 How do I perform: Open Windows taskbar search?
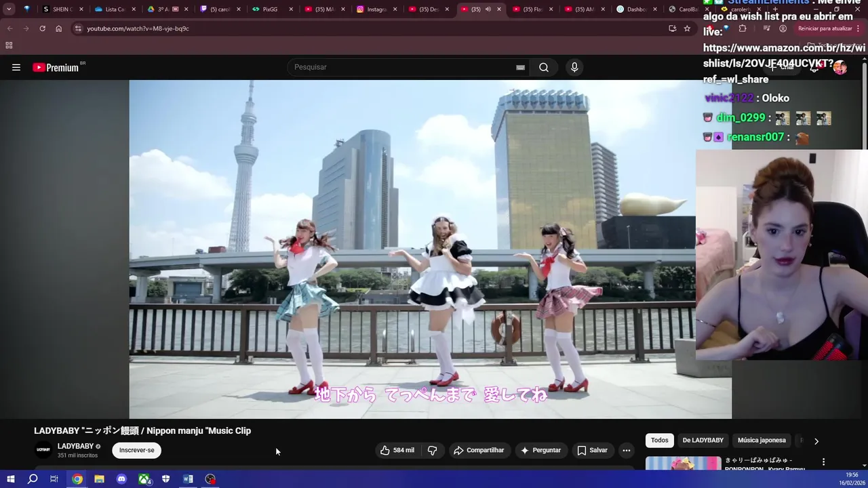33,479
